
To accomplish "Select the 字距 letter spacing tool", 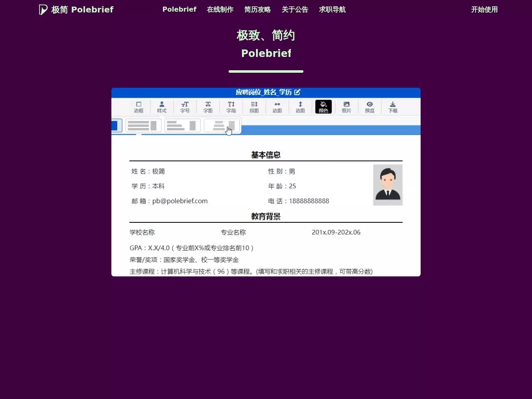I will click(x=208, y=107).
